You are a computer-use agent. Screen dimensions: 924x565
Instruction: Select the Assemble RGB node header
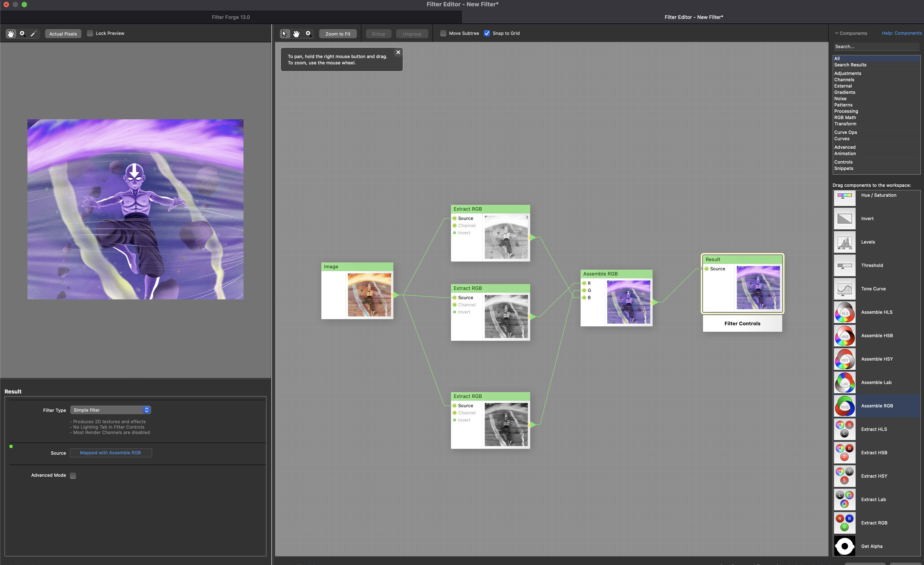(616, 274)
